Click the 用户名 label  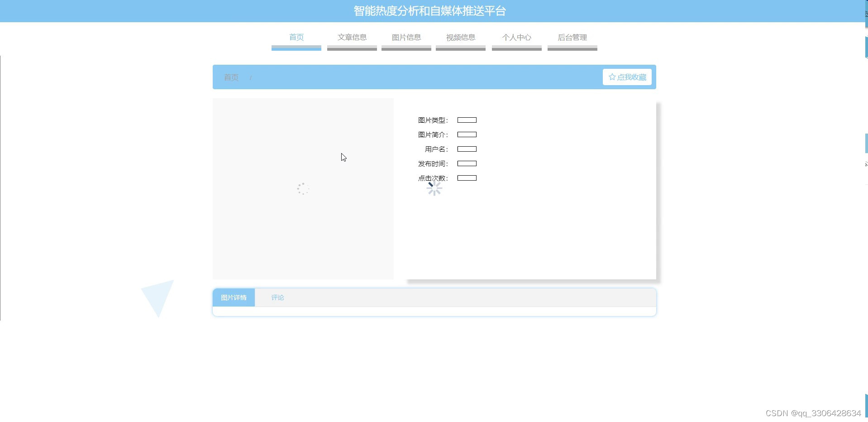coord(436,149)
